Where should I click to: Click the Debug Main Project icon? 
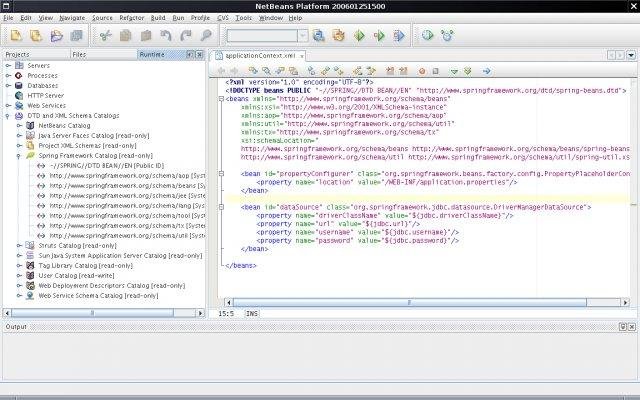tap(379, 36)
